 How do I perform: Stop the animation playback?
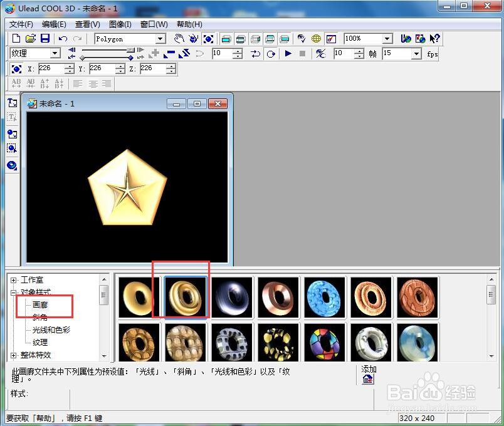point(303,53)
